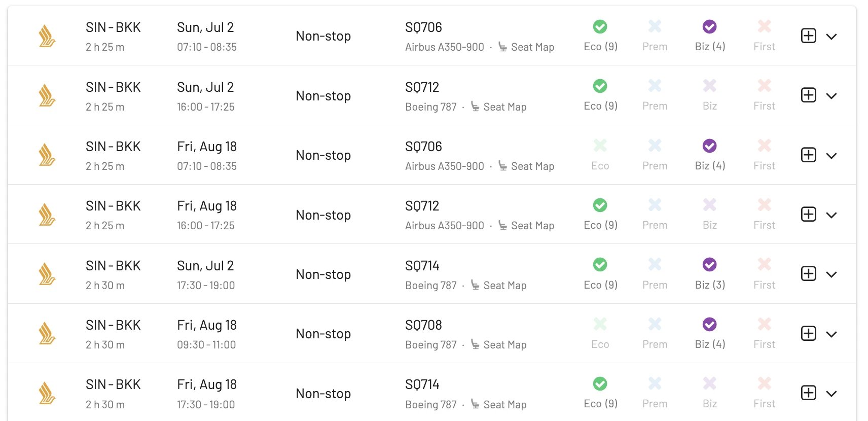Expand details of SQ714 Sun, Jul 2 flight
Image resolution: width=868 pixels, height=421 pixels.
click(x=831, y=274)
